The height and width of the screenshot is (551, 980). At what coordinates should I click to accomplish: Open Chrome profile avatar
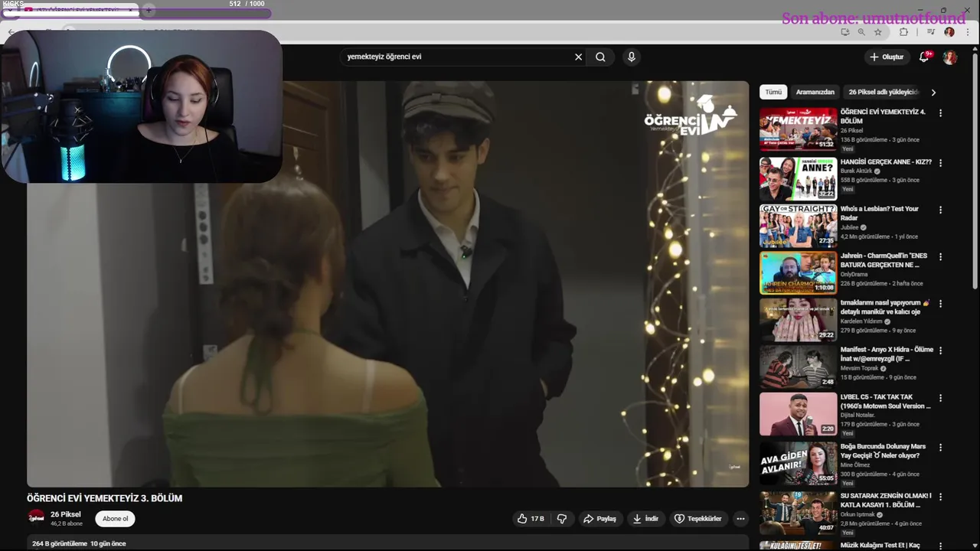tap(949, 32)
